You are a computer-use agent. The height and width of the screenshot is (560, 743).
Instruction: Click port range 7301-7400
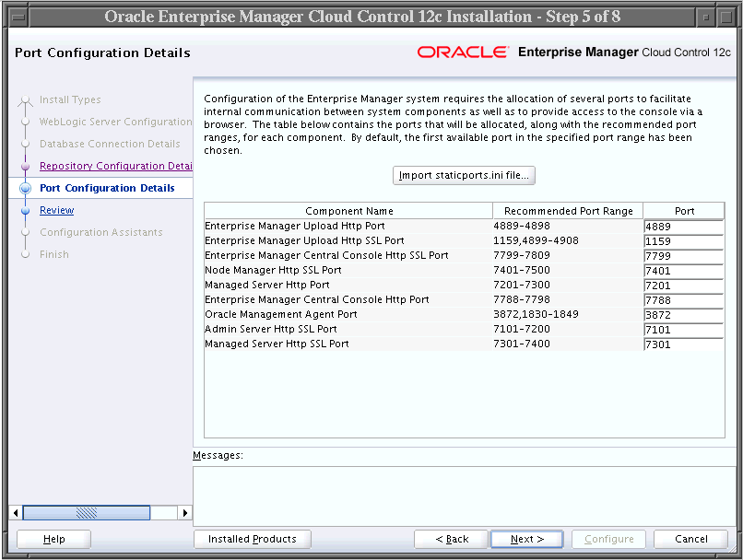(521, 344)
